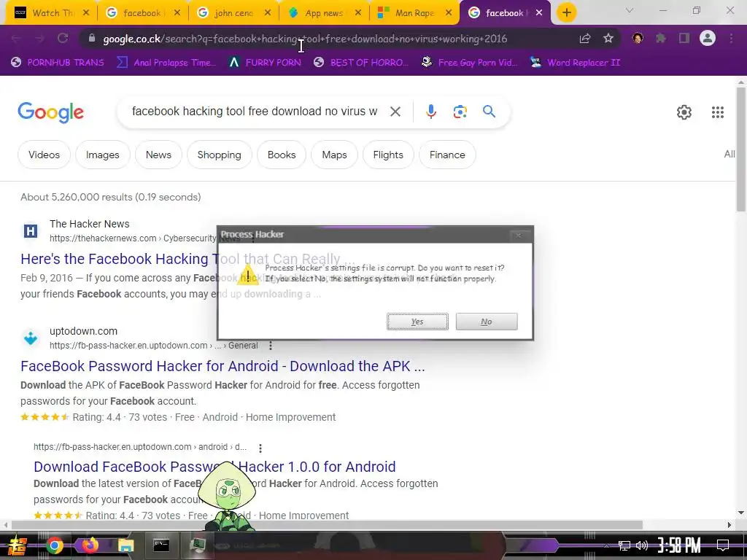747x560 pixels.
Task: Click the vertical page scrollbar
Action: [x=741, y=149]
